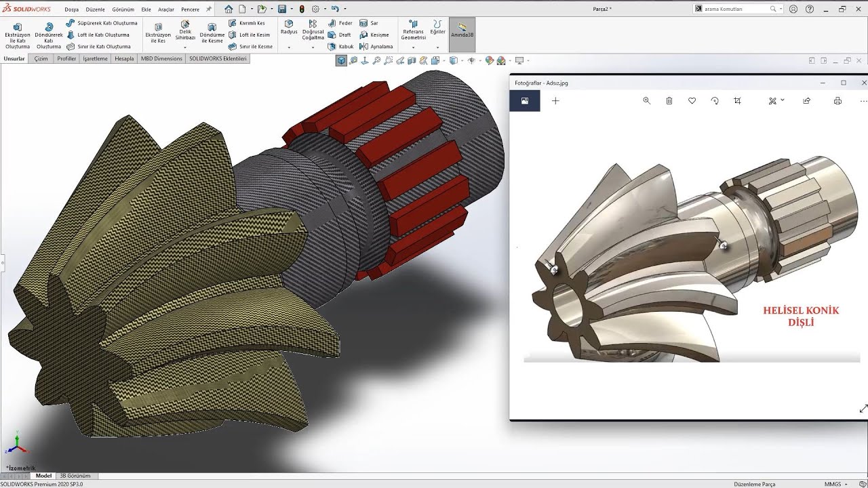Image resolution: width=868 pixels, height=488 pixels.
Task: Click the Home icon in top toolbar
Action: (229, 9)
